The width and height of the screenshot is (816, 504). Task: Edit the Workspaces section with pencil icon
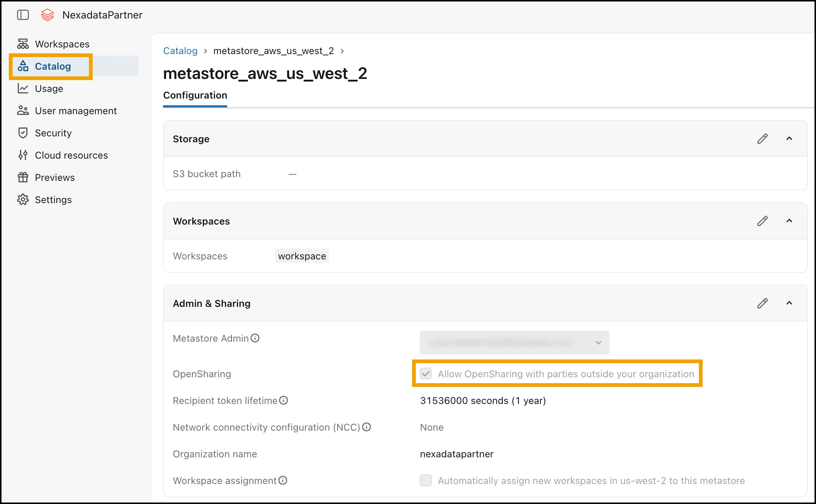tap(762, 221)
